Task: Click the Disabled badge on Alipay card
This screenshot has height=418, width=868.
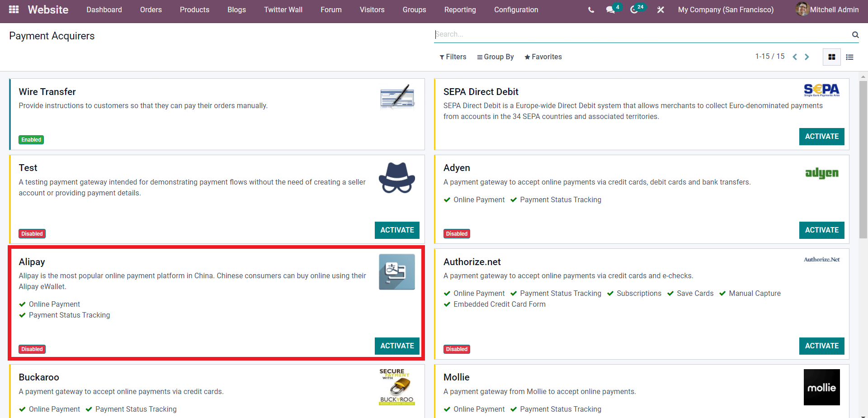Action: click(32, 349)
